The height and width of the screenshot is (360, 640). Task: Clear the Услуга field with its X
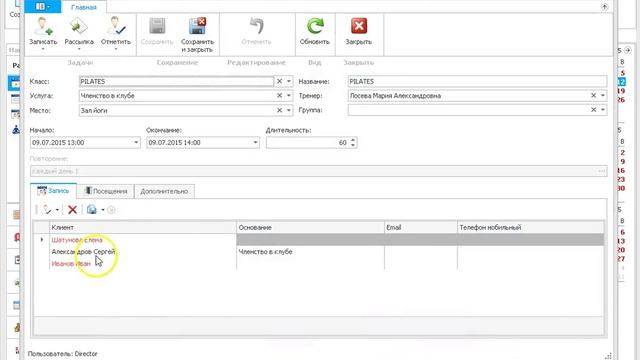[280, 96]
